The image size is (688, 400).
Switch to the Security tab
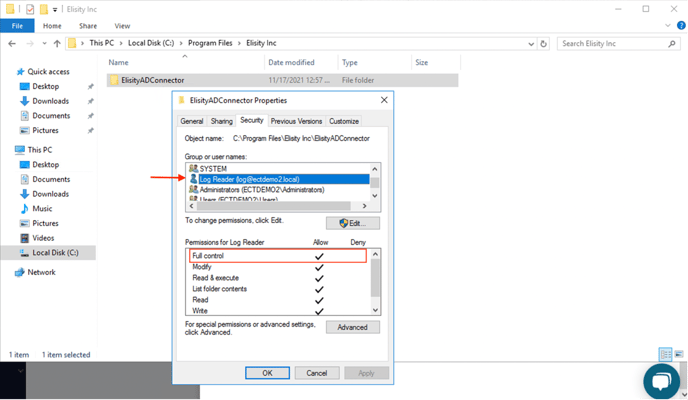[x=251, y=120]
